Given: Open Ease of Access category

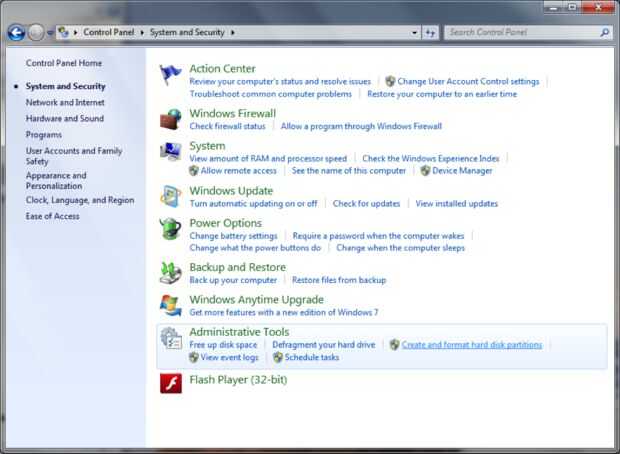Looking at the screenshot, I should coord(53,216).
